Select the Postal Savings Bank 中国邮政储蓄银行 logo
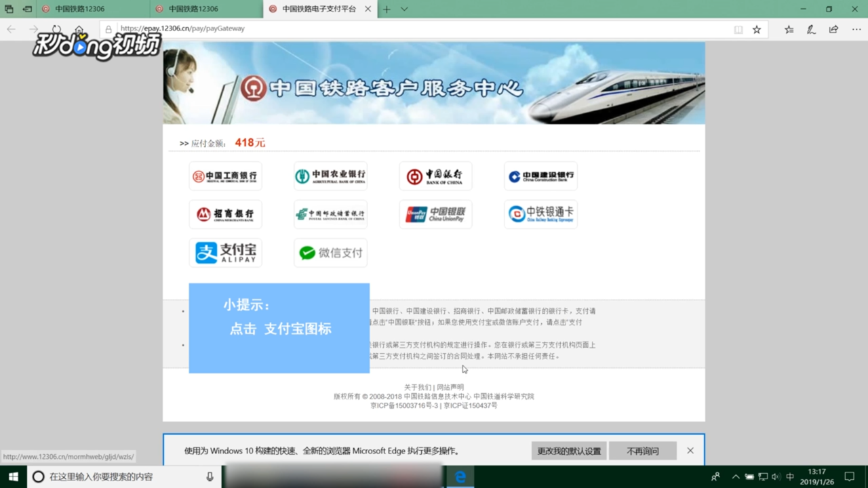Screen dimensions: 868x488 (x=330, y=214)
